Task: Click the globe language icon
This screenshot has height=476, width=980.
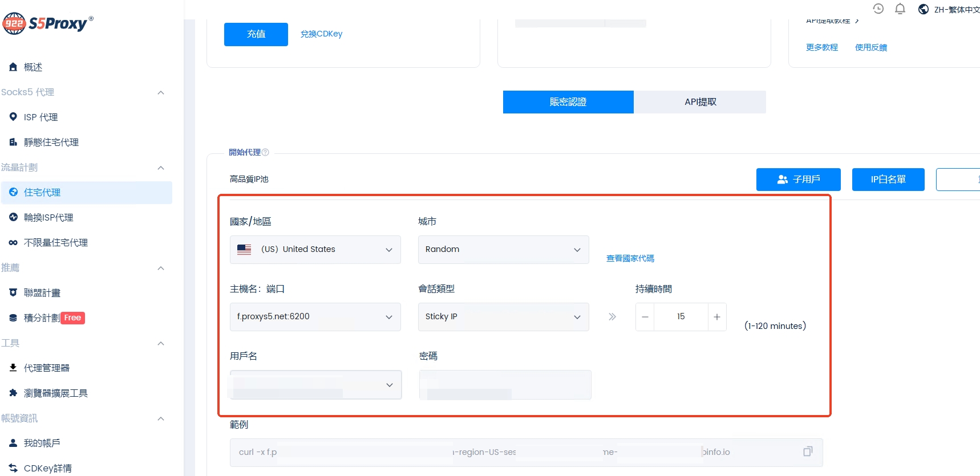Action: [x=924, y=9]
